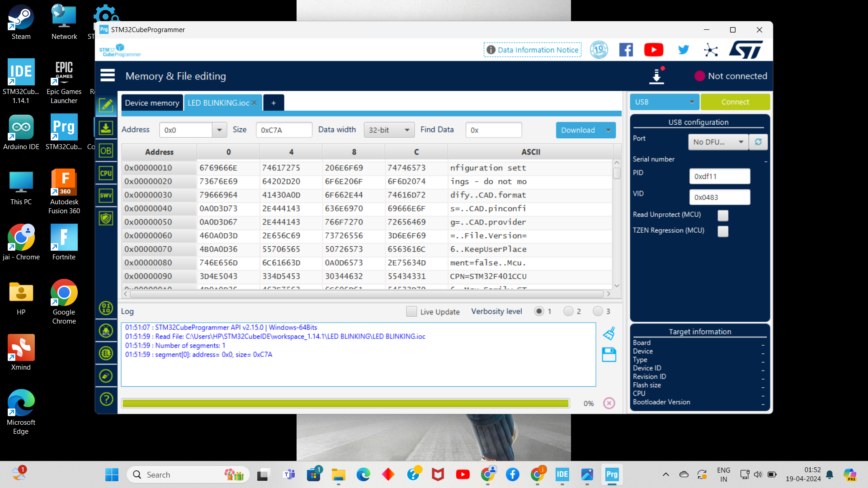Open ST Twitter page icon

pyautogui.click(x=684, y=50)
